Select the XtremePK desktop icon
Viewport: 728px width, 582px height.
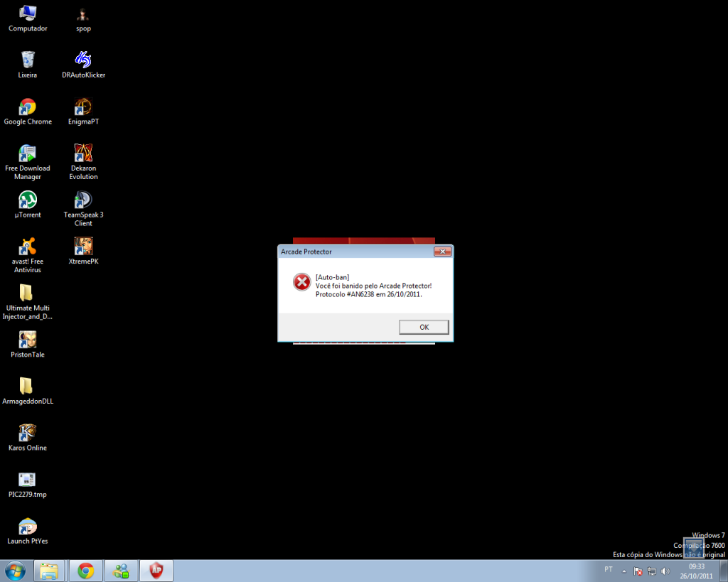(x=83, y=247)
